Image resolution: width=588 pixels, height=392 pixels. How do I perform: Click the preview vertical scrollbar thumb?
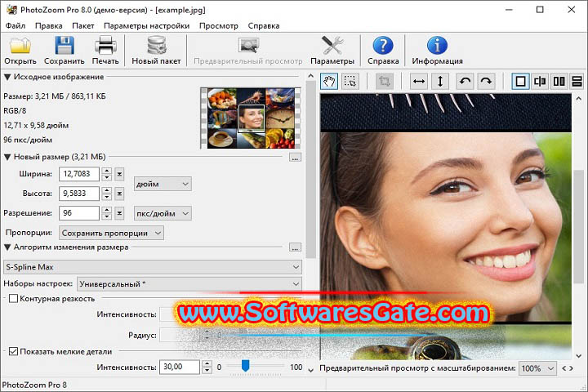click(x=579, y=226)
